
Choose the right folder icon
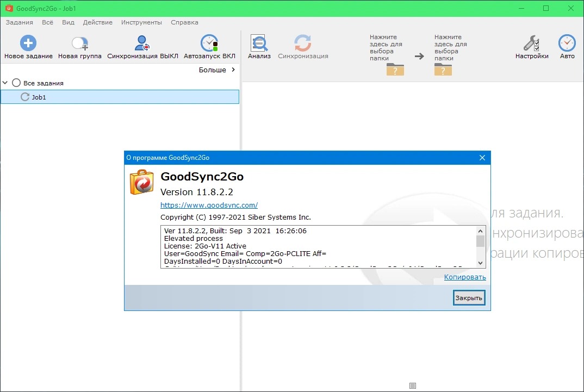point(443,69)
